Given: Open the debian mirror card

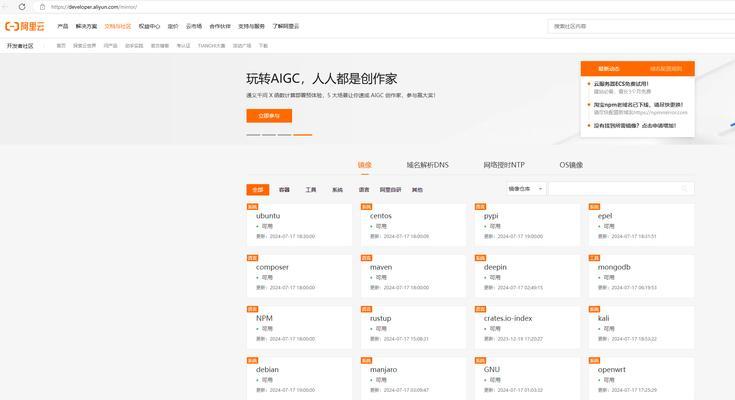Looking at the screenshot, I should 299,378.
